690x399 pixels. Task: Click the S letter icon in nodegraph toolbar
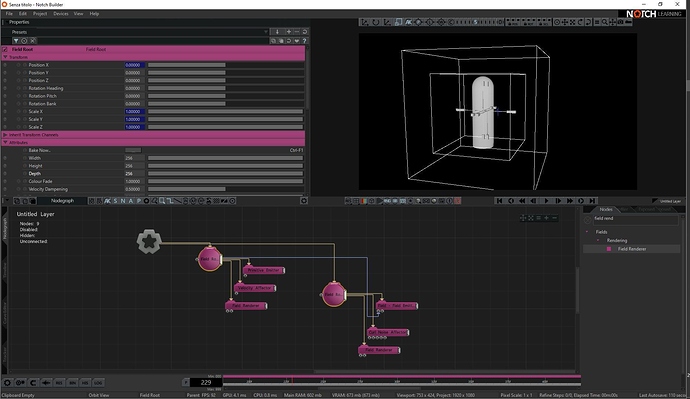[115, 201]
